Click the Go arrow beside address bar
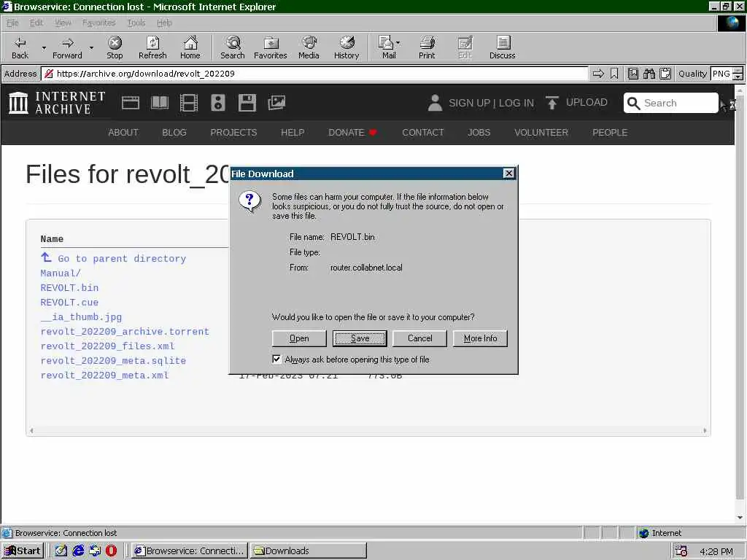 coord(598,74)
